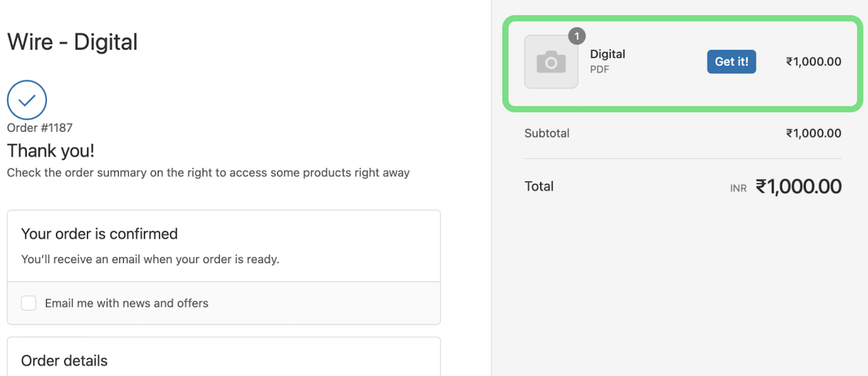
Task: Click the INR currency code
Action: (x=738, y=188)
